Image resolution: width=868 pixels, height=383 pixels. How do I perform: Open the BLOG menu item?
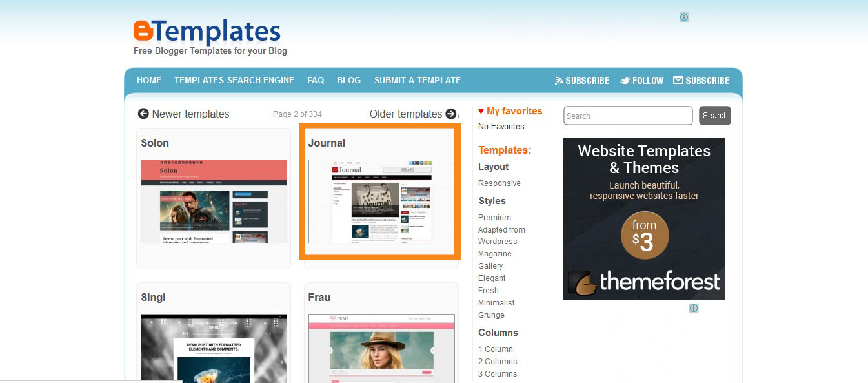click(x=348, y=80)
